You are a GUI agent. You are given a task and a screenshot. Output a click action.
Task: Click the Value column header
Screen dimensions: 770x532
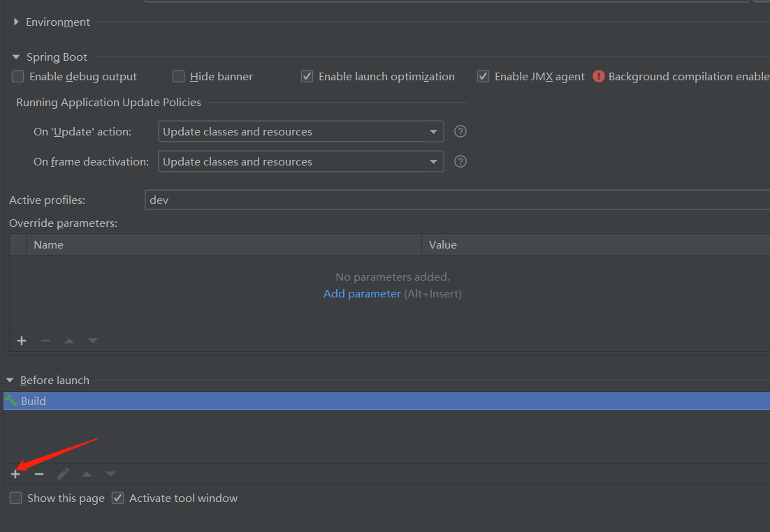point(596,244)
